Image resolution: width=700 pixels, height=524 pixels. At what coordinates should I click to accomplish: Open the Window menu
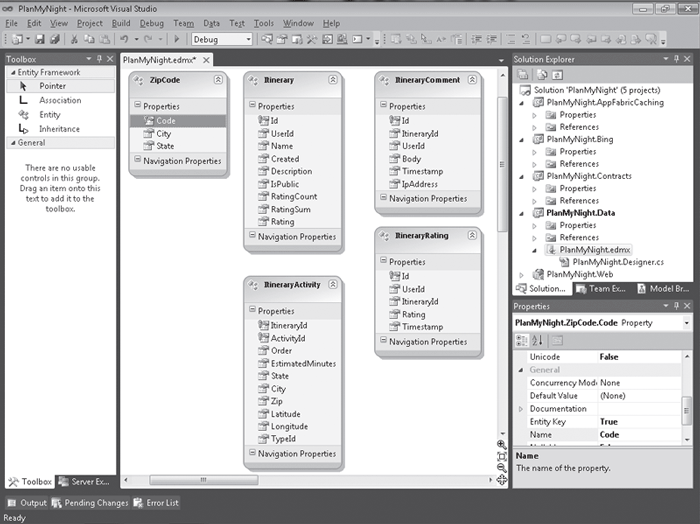point(298,23)
